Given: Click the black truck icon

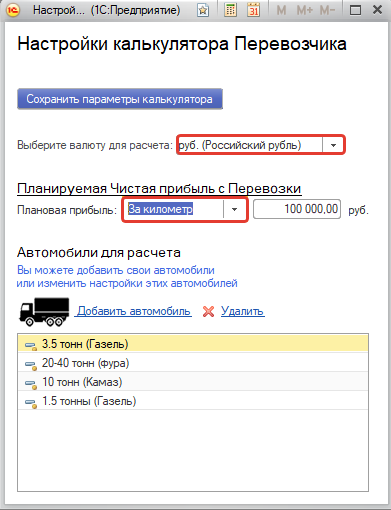Looking at the screenshot, I should [x=44, y=312].
